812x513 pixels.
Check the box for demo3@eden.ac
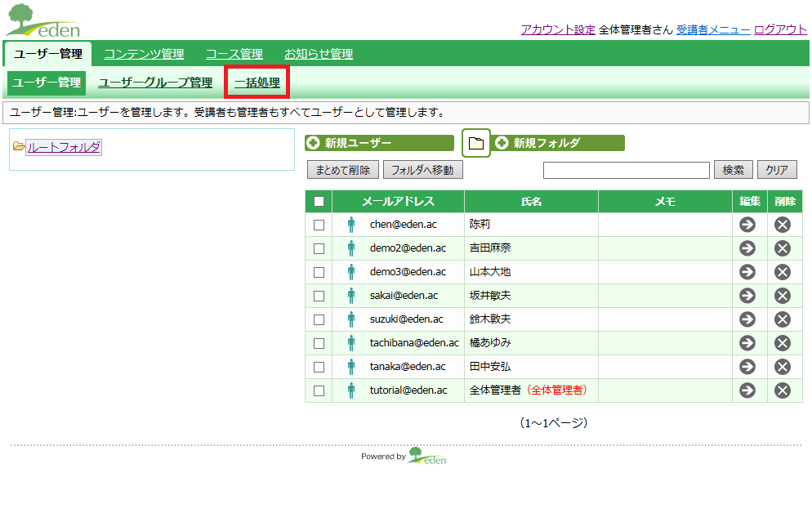pos(319,272)
